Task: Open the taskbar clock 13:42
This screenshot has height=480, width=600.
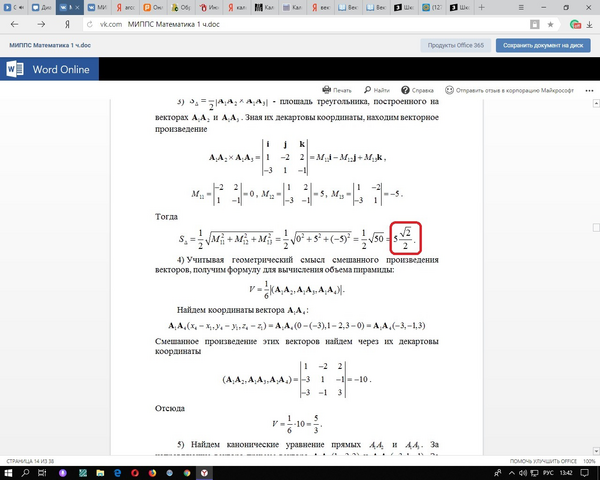Action: [566, 473]
